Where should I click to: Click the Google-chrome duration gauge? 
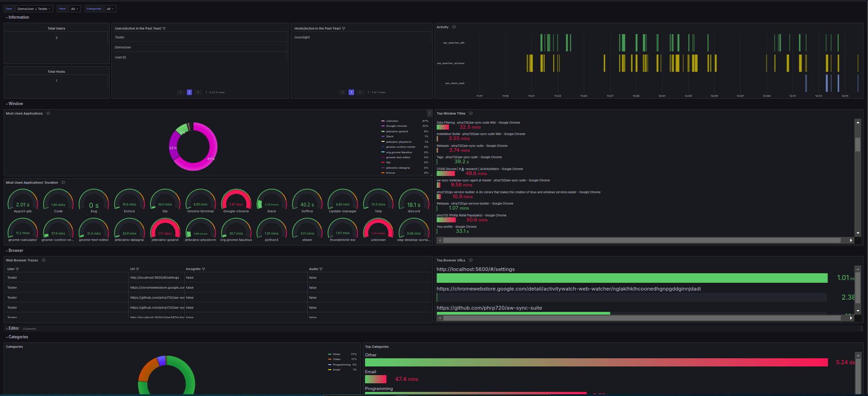pos(236,201)
